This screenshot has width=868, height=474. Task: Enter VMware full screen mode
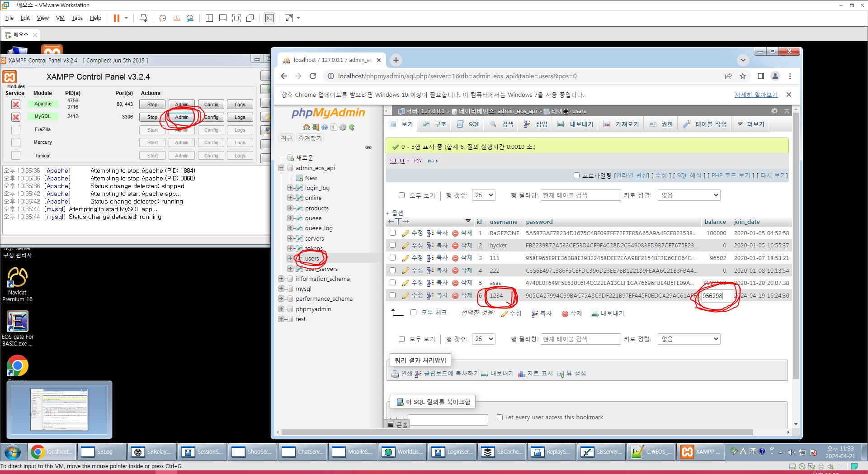[236, 18]
